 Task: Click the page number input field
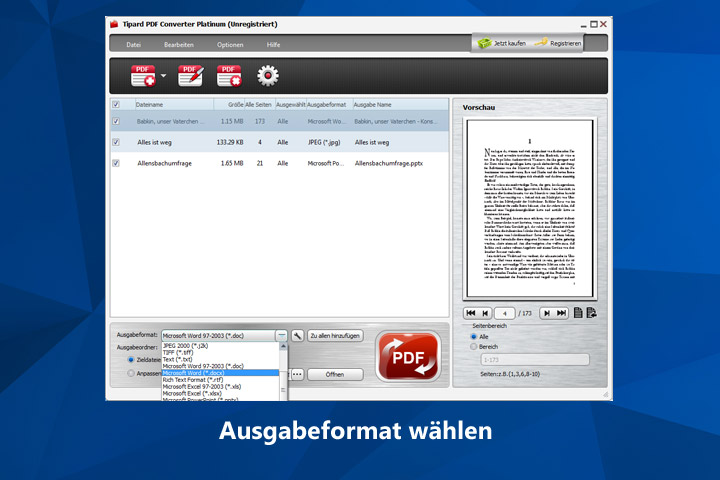tap(505, 314)
